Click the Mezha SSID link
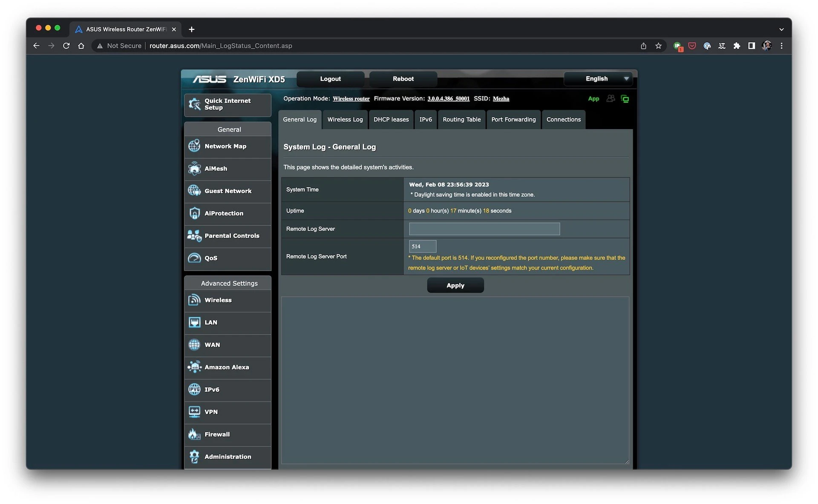 (501, 99)
